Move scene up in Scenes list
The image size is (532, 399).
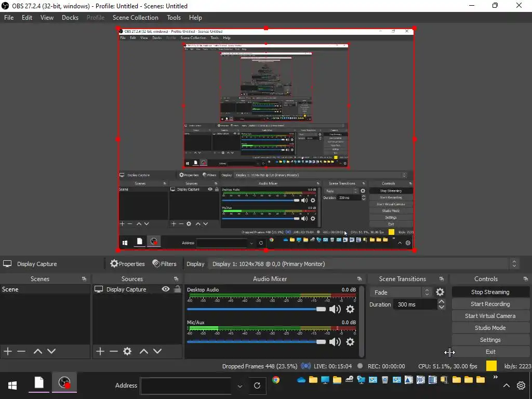[37, 351]
